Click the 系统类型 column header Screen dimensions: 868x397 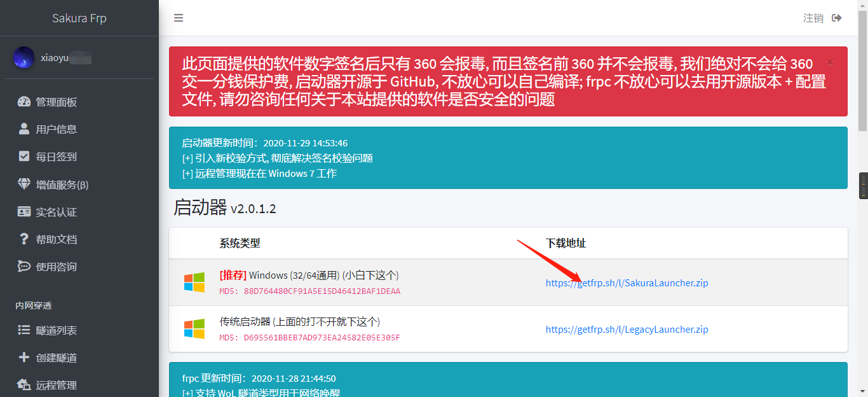pyautogui.click(x=240, y=243)
